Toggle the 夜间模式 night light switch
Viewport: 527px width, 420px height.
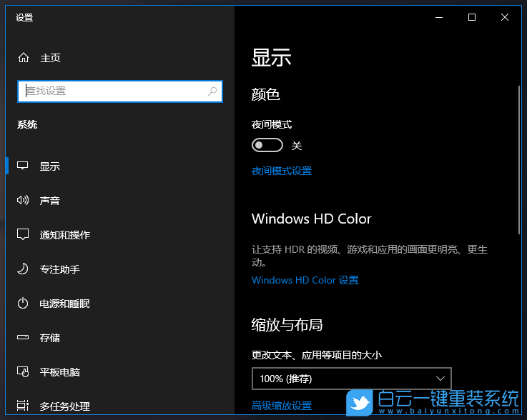pyautogui.click(x=267, y=146)
